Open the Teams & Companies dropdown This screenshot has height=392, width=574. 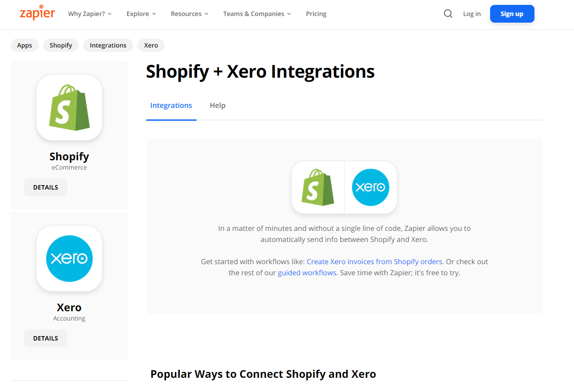257,14
